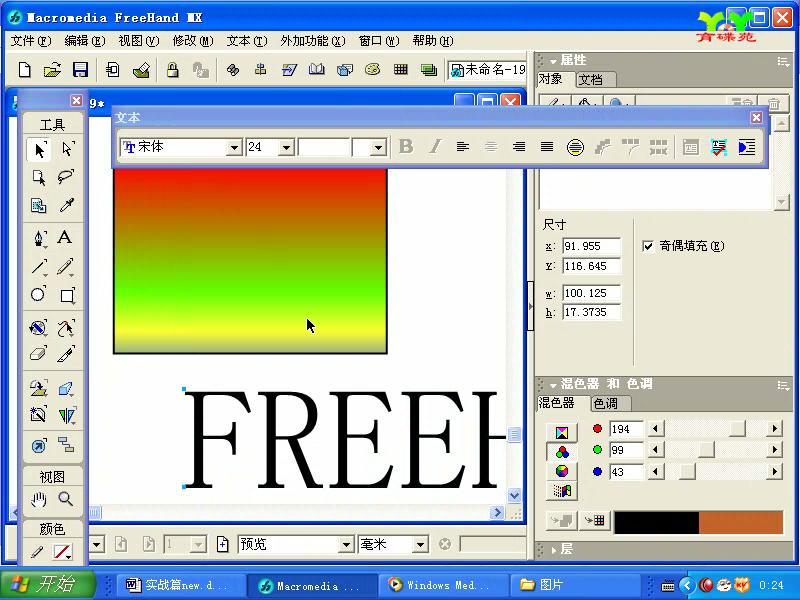The height and width of the screenshot is (600, 800).
Task: Collapse the 混色器 和 色调 panel
Action: (553, 385)
